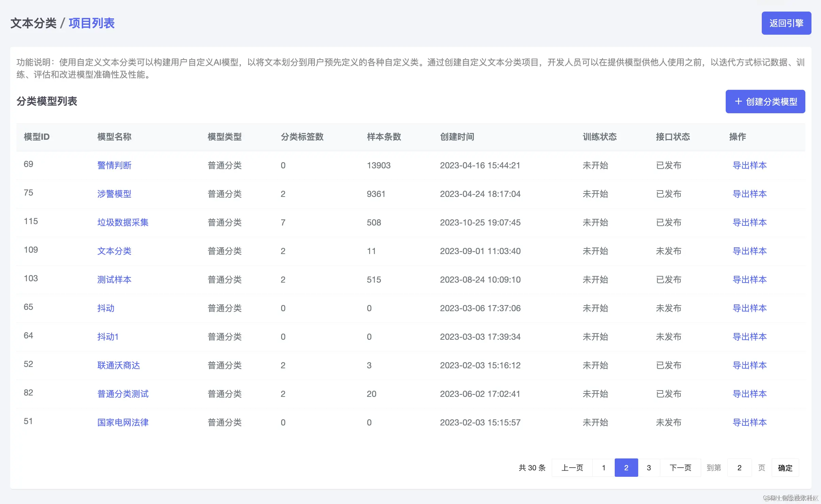Click 导出样本 in the 抖动1 row
Viewport: 821px width, 504px height.
(749, 337)
